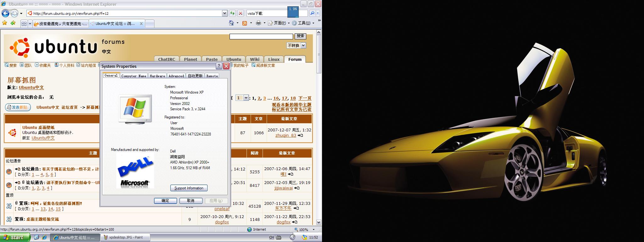Switch to Hardware tab in System Properties
This screenshot has height=242, width=644.
(157, 76)
